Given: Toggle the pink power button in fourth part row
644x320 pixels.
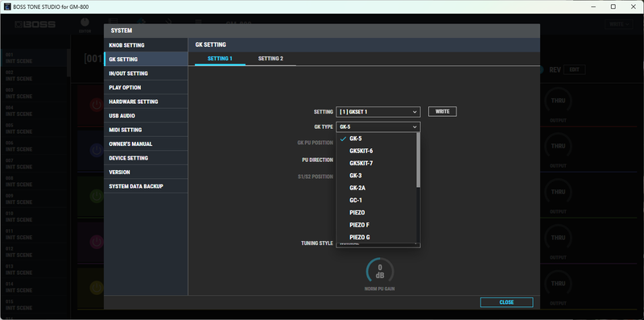Looking at the screenshot, I should point(96,242).
